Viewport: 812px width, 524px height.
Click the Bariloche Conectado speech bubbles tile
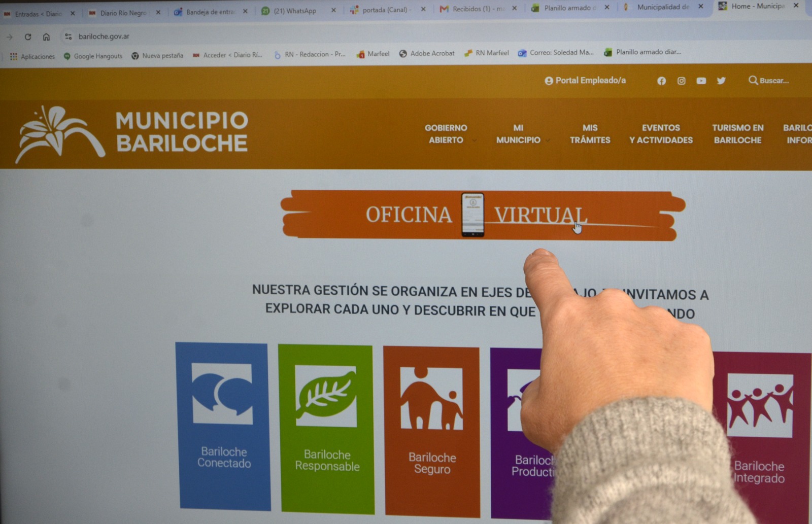tap(223, 426)
